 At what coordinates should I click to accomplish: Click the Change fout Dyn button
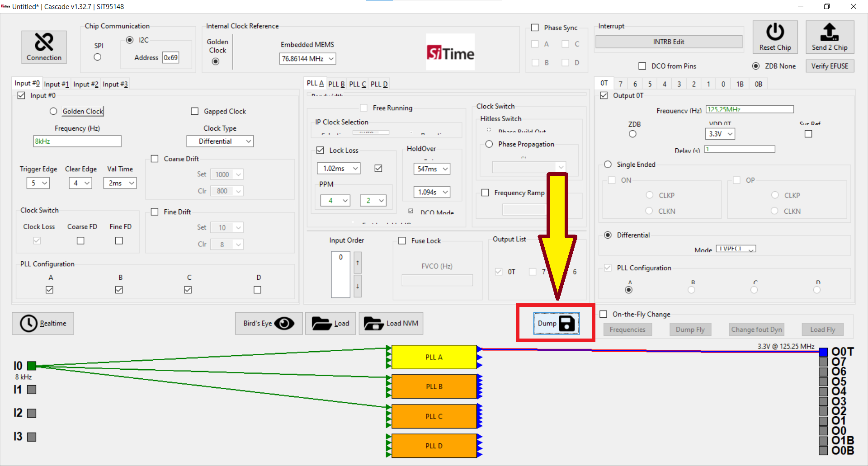click(x=756, y=329)
